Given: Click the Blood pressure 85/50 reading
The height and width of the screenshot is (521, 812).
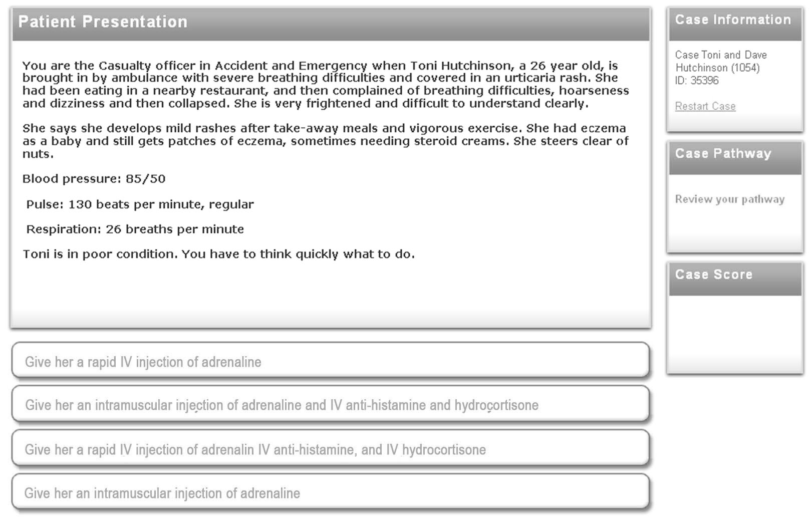Looking at the screenshot, I should click(x=94, y=179).
